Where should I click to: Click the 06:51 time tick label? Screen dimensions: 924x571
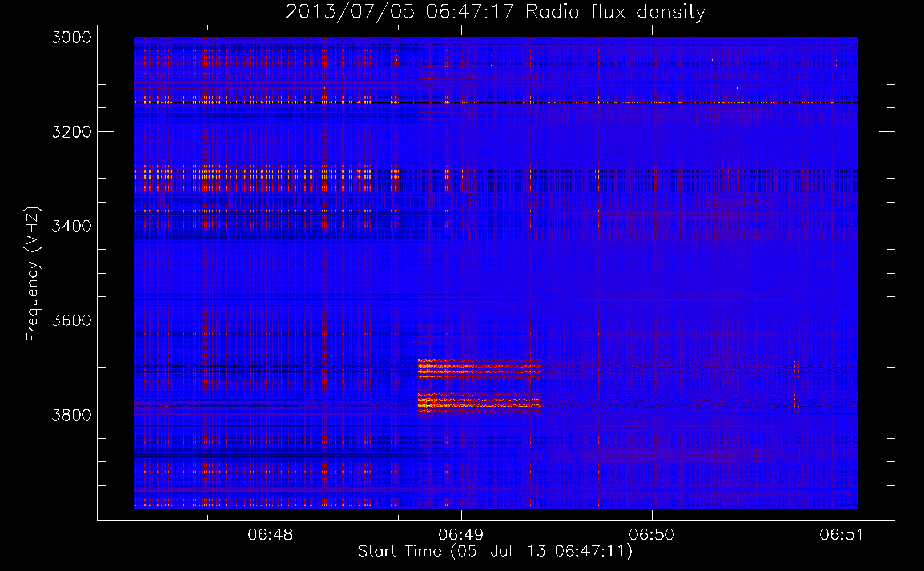coord(842,534)
